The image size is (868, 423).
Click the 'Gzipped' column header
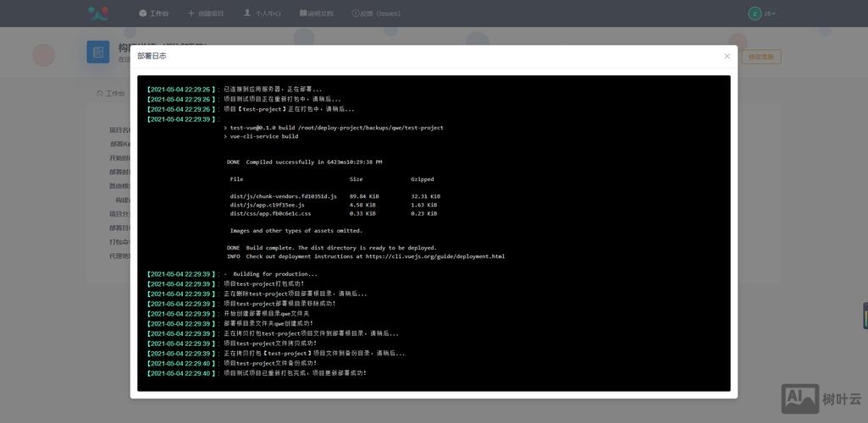point(423,179)
